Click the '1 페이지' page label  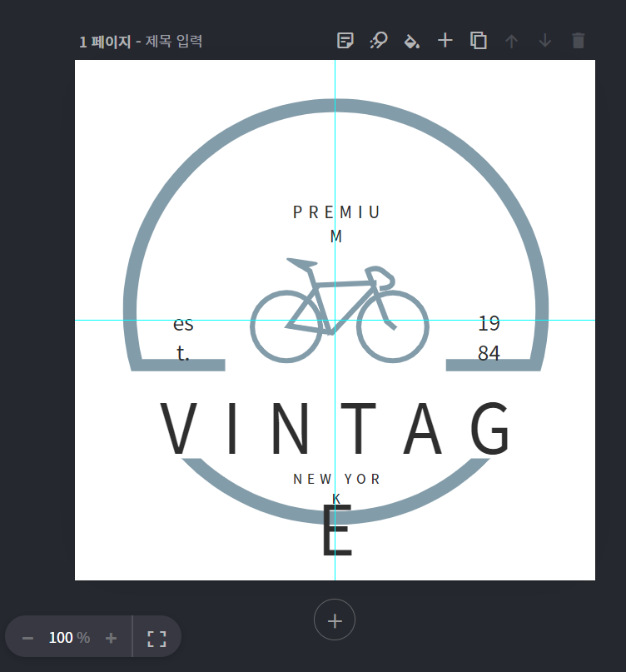click(x=105, y=42)
